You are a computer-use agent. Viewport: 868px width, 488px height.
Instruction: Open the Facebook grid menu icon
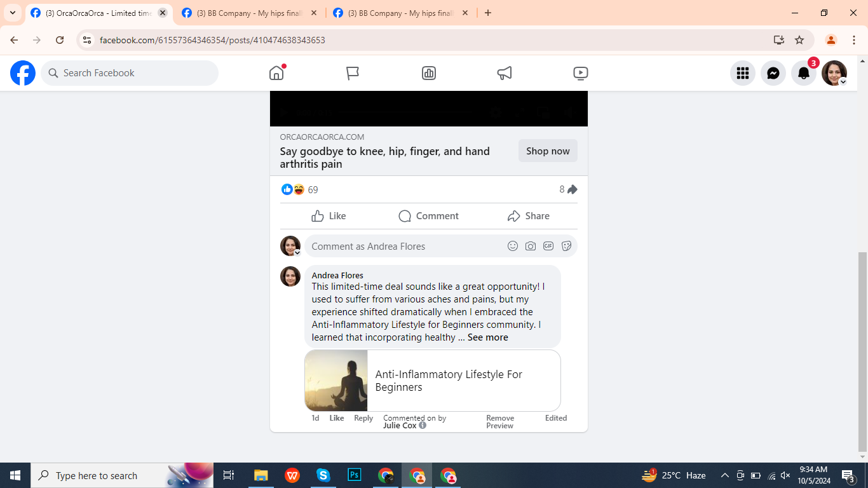point(743,73)
